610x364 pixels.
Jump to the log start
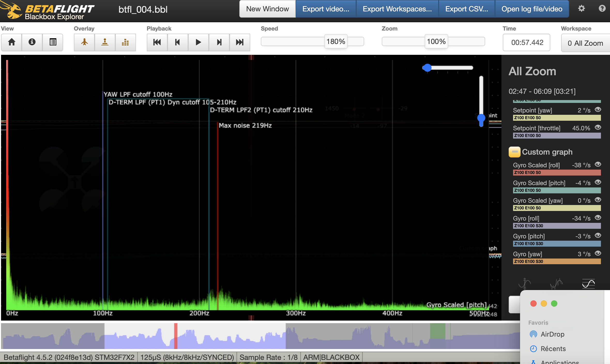point(157,42)
